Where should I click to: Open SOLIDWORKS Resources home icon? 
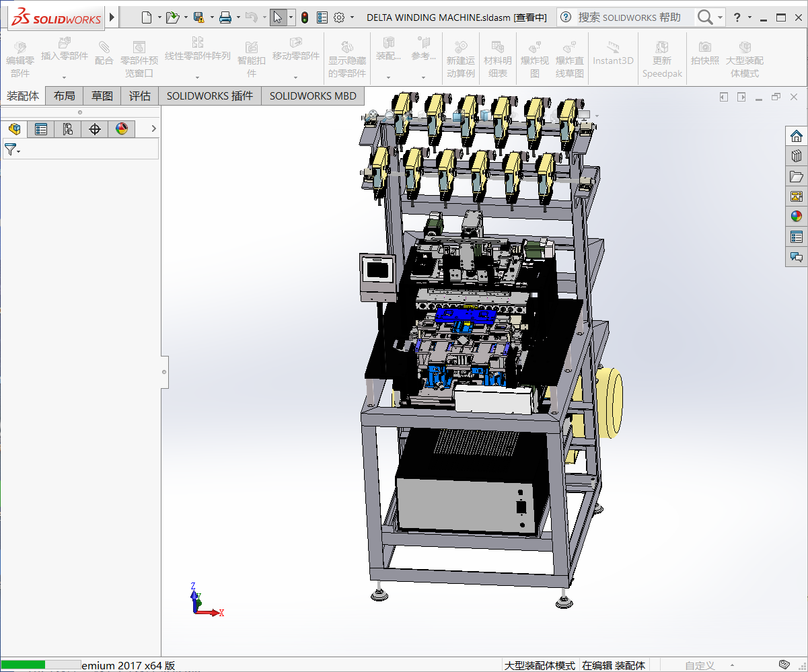(797, 136)
